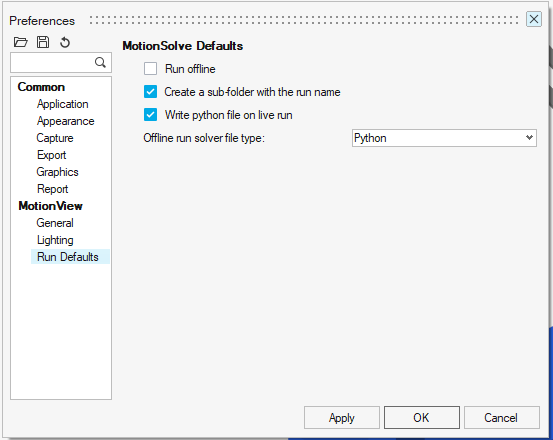Show Export preferences
Image resolution: width=553 pixels, height=440 pixels.
click(x=51, y=155)
